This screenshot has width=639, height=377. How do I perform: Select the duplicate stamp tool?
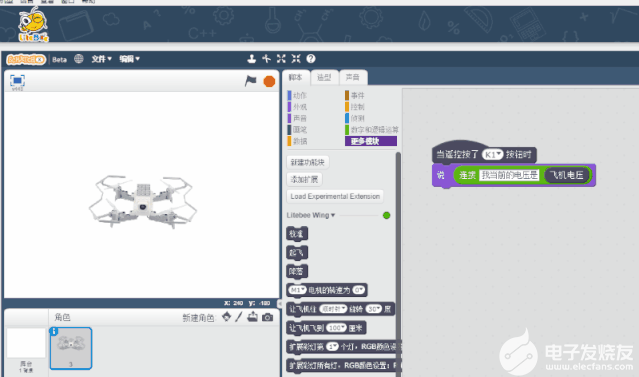251,59
